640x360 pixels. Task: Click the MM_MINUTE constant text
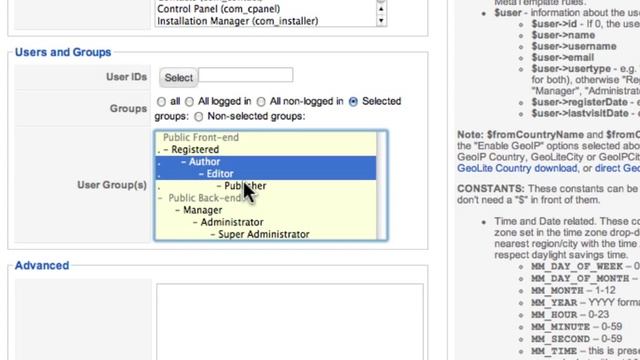(560, 327)
